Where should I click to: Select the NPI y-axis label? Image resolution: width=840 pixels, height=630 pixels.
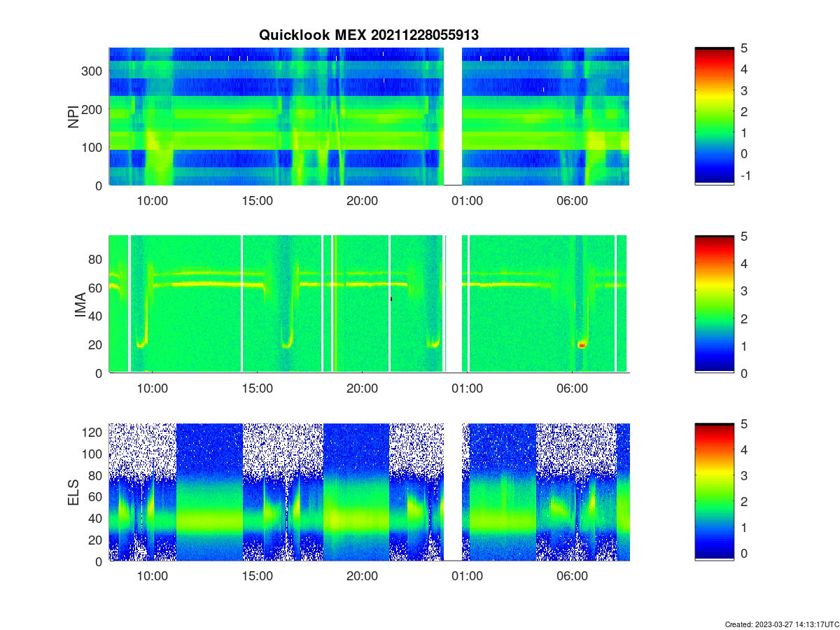tap(73, 116)
